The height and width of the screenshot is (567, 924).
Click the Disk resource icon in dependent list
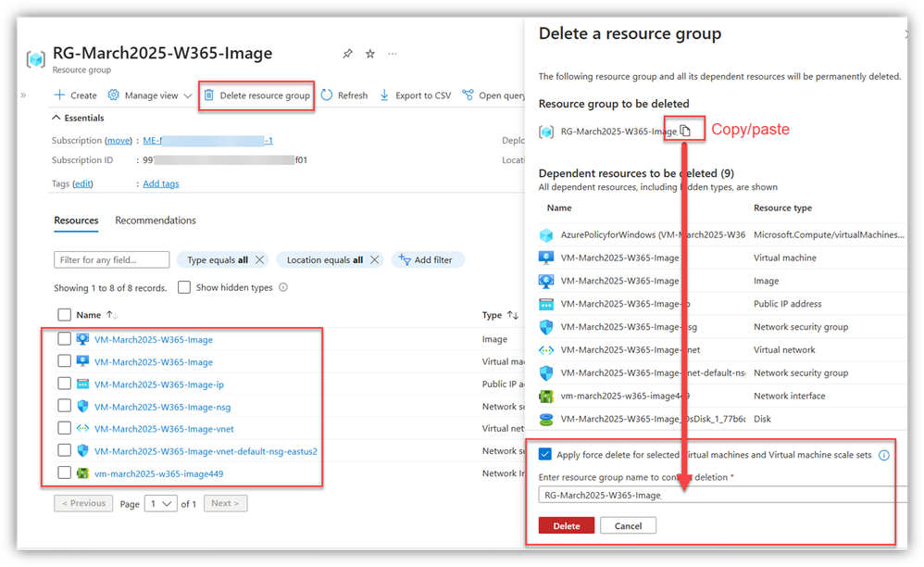click(546, 419)
